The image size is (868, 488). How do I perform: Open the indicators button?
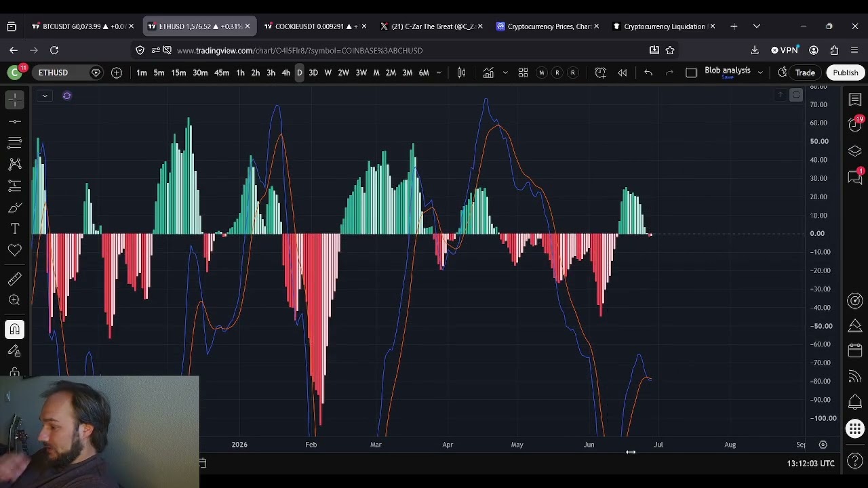click(x=488, y=73)
